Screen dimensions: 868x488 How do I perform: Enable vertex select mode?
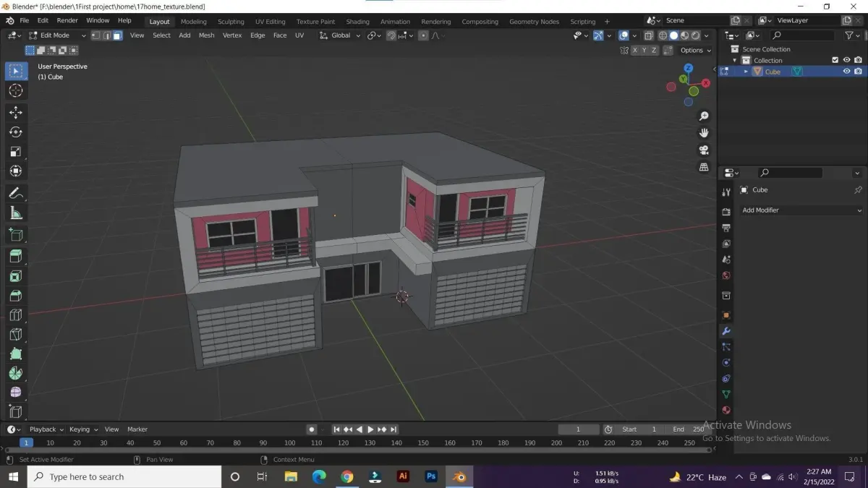(x=95, y=35)
